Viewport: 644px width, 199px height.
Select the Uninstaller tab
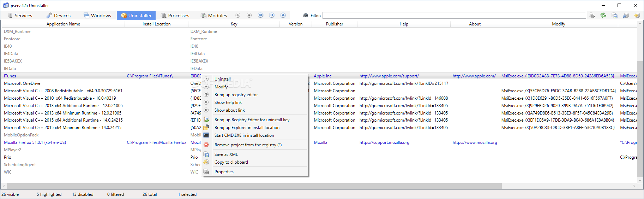tap(136, 16)
